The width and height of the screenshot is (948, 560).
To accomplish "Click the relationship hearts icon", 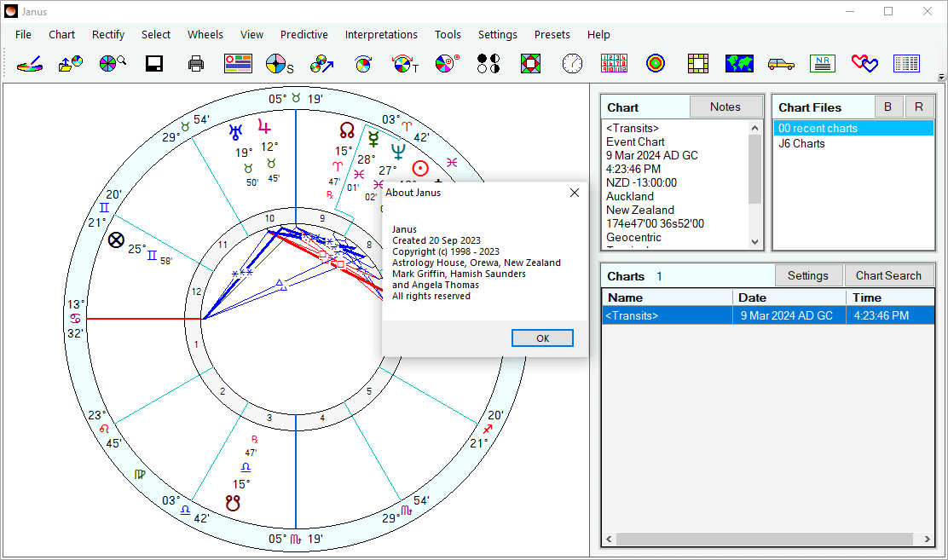I will click(864, 63).
